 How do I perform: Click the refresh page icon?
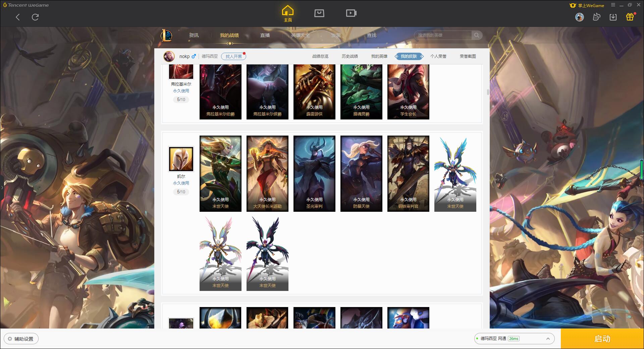tap(35, 17)
